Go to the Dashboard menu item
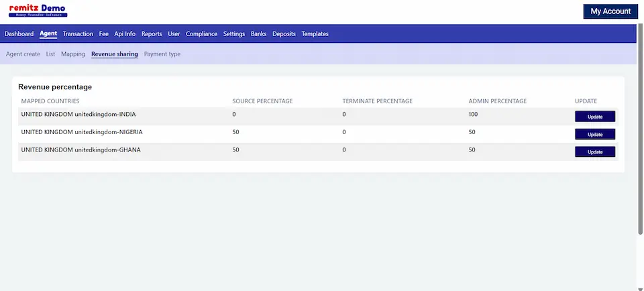 19,34
